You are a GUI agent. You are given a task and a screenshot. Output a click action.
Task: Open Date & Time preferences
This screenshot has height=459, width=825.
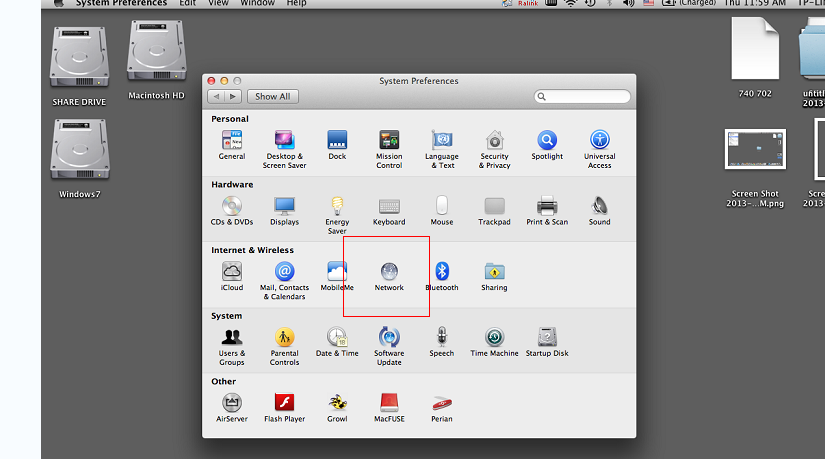pos(337,342)
